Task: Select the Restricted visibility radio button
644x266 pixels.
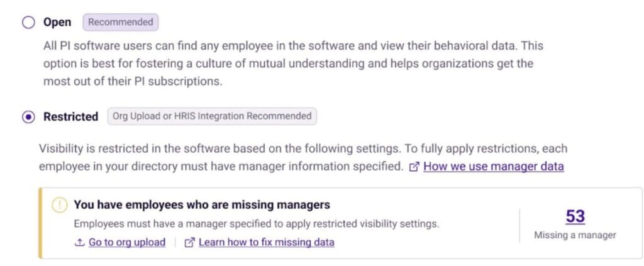Action: coord(28,117)
